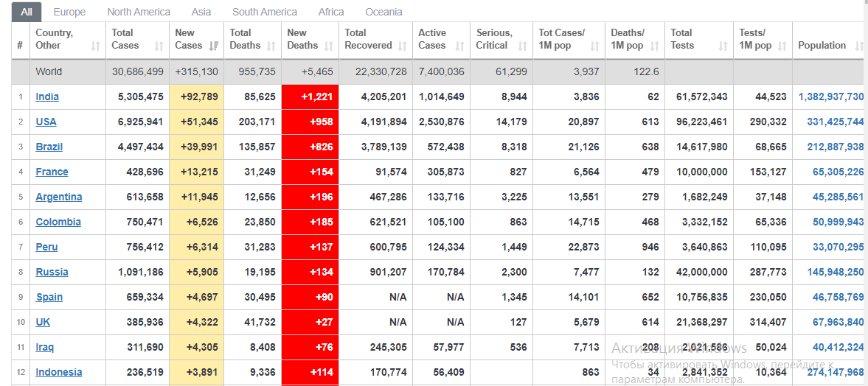The image size is (868, 386).
Task: Open the India country link
Action: click(47, 96)
